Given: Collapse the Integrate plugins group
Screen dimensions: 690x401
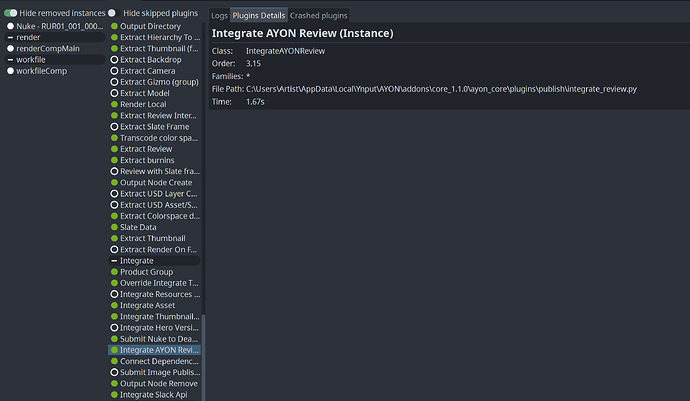Looking at the screenshot, I should click(x=154, y=261).
